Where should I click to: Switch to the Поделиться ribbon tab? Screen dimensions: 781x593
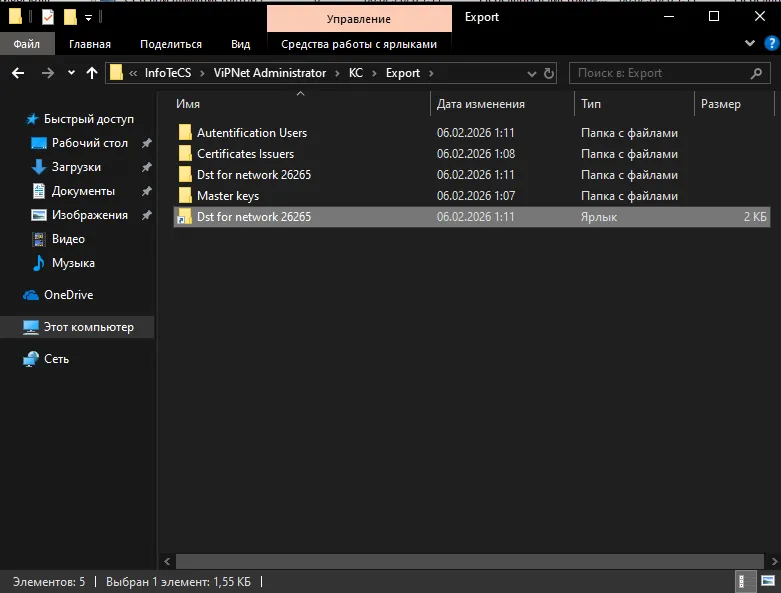[x=171, y=44]
